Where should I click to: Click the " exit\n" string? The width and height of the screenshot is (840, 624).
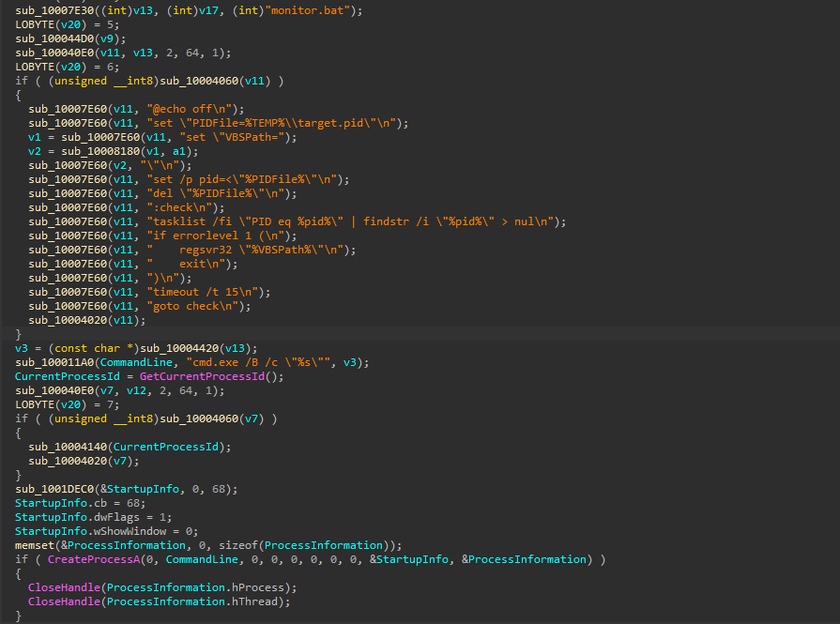185,264
